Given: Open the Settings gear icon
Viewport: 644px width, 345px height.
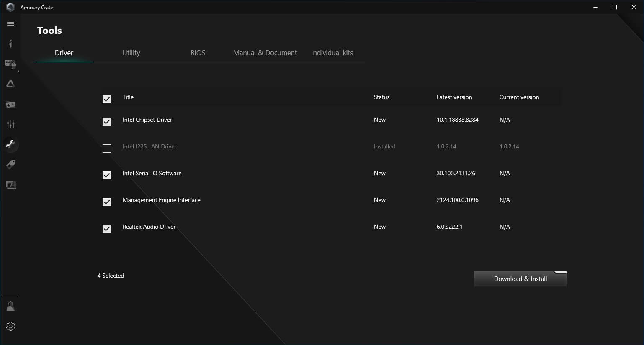Looking at the screenshot, I should 10,326.
